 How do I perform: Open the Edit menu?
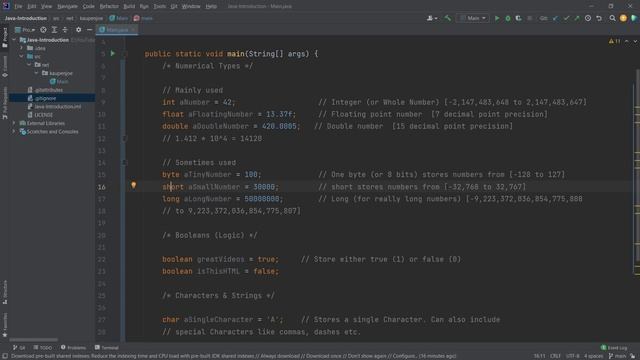click(31, 7)
